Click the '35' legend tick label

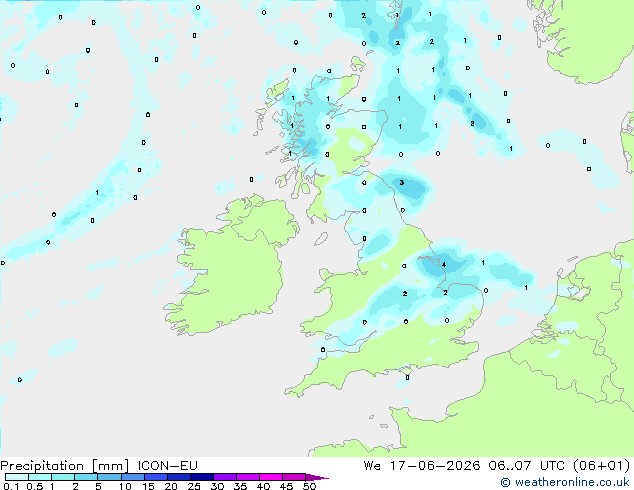pos(240,486)
